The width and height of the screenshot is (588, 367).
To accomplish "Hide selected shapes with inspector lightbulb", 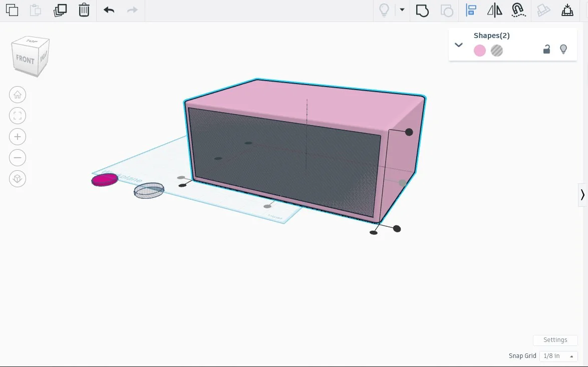I will [x=563, y=49].
